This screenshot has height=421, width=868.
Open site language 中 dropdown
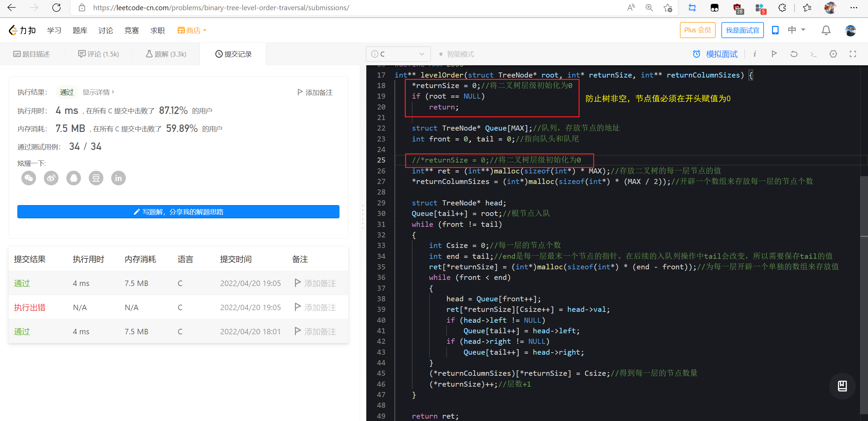pyautogui.click(x=797, y=30)
